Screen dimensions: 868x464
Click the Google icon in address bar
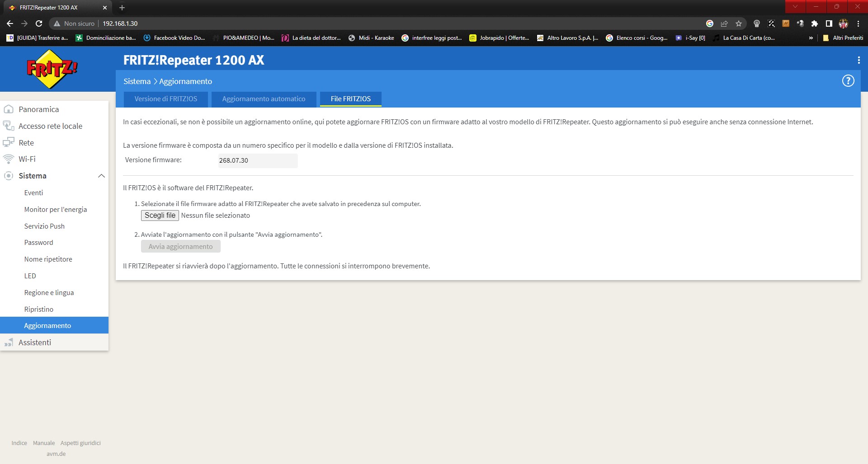(710, 23)
